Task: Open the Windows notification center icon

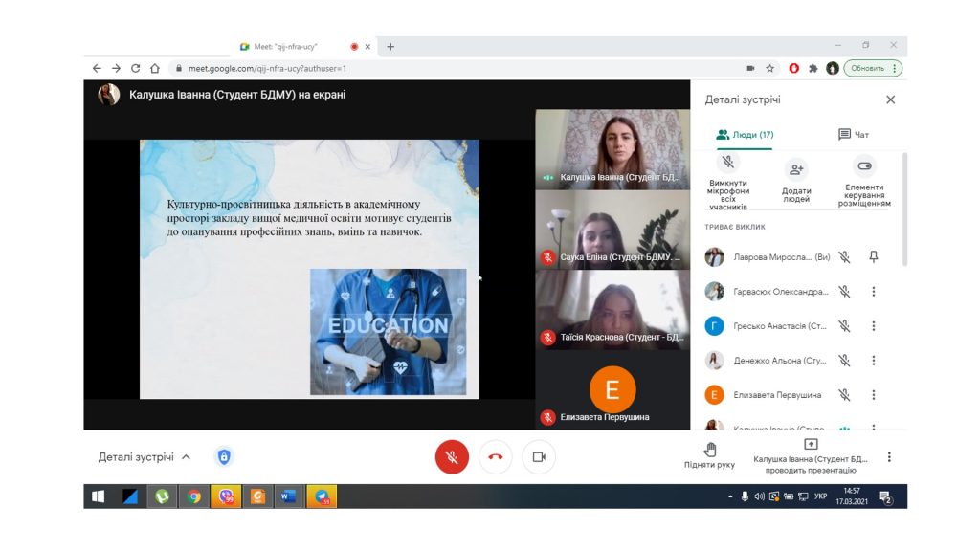Action: coord(885,497)
